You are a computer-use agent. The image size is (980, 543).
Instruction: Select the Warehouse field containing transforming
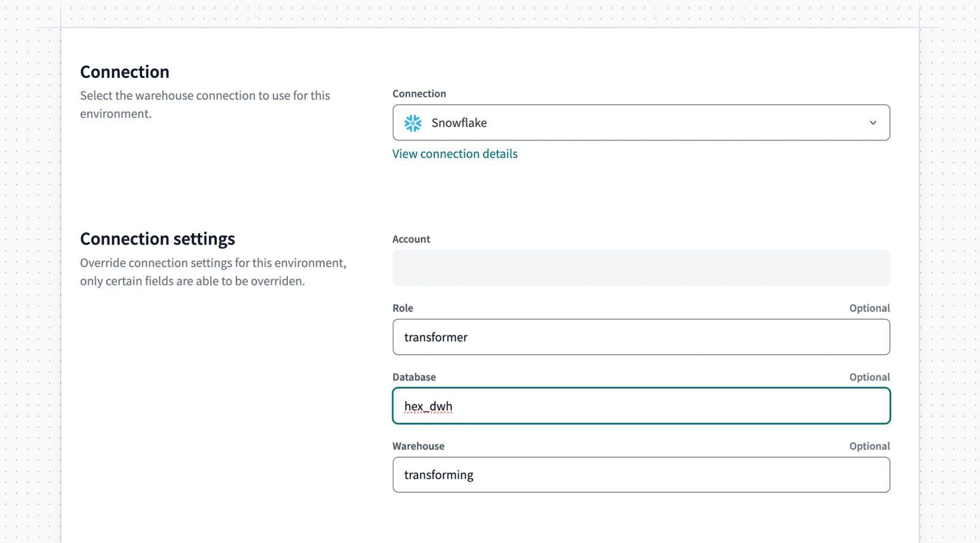(x=641, y=475)
